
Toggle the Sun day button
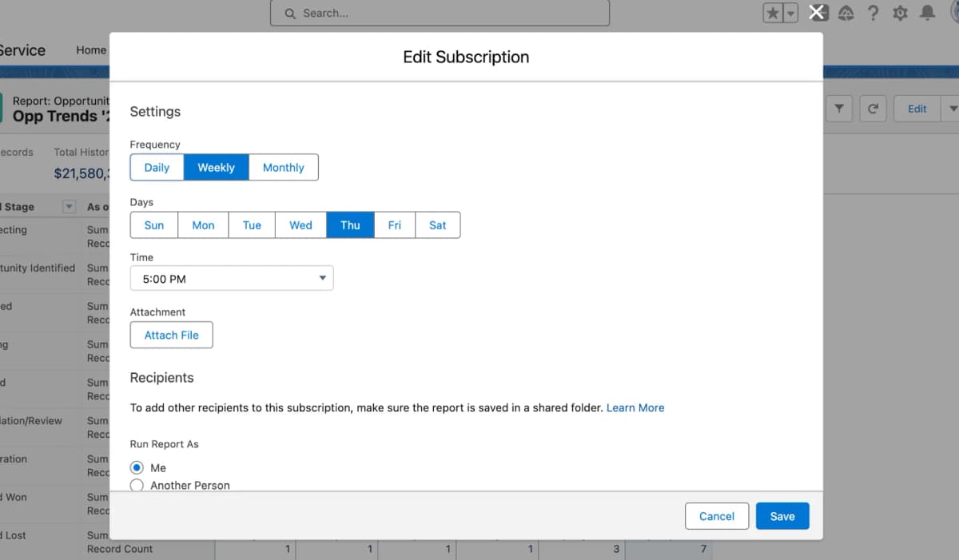coord(154,224)
